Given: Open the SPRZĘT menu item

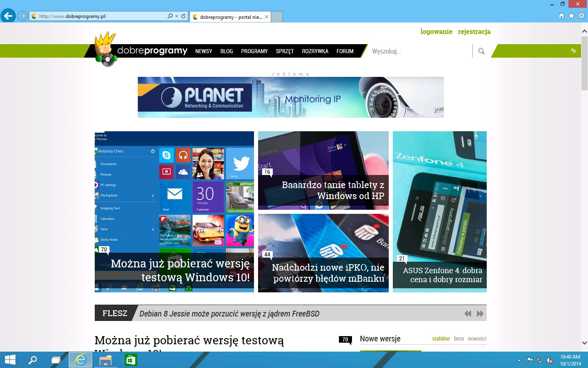Looking at the screenshot, I should [285, 51].
